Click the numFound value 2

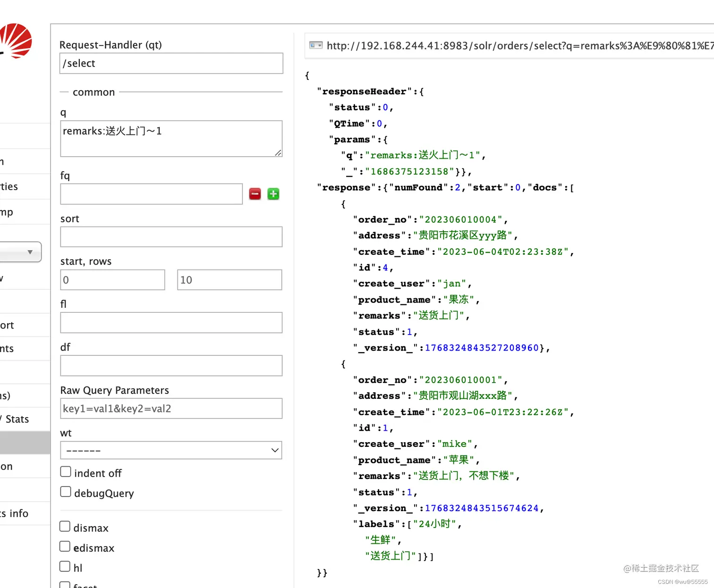point(457,187)
